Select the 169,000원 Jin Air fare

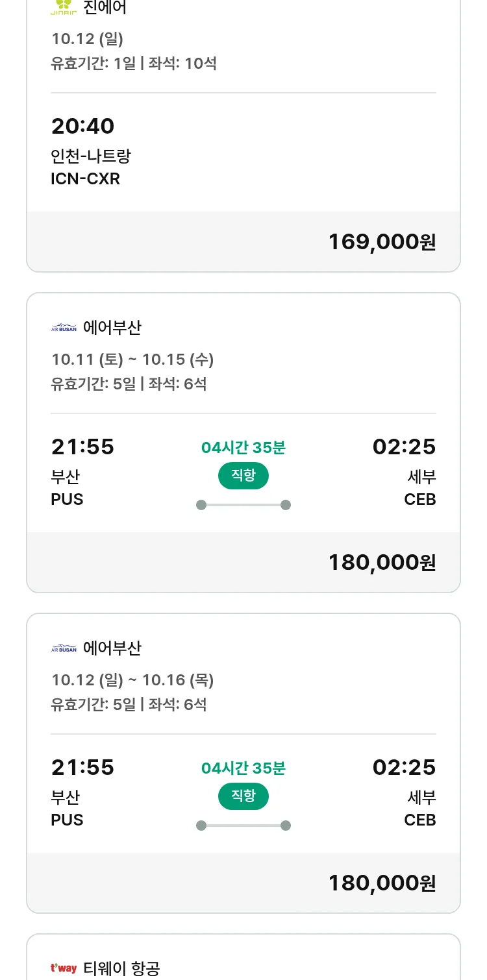tap(382, 241)
